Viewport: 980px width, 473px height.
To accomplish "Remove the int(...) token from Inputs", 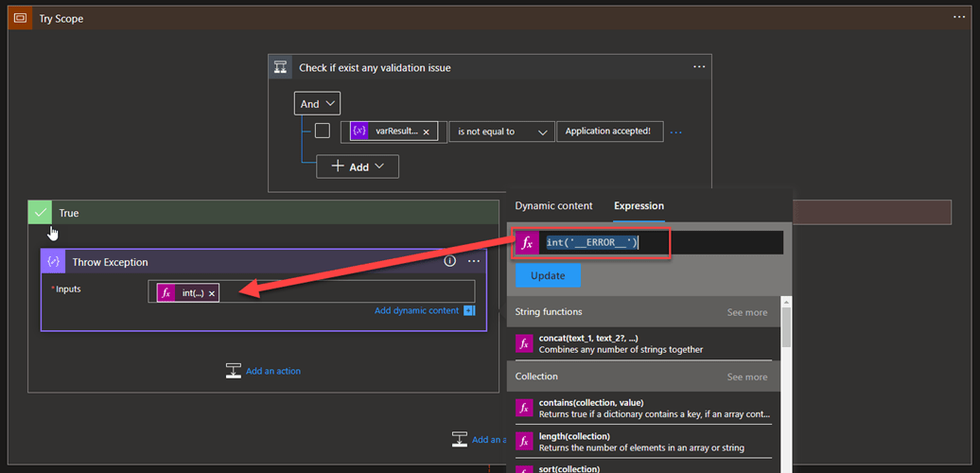I will [x=211, y=293].
